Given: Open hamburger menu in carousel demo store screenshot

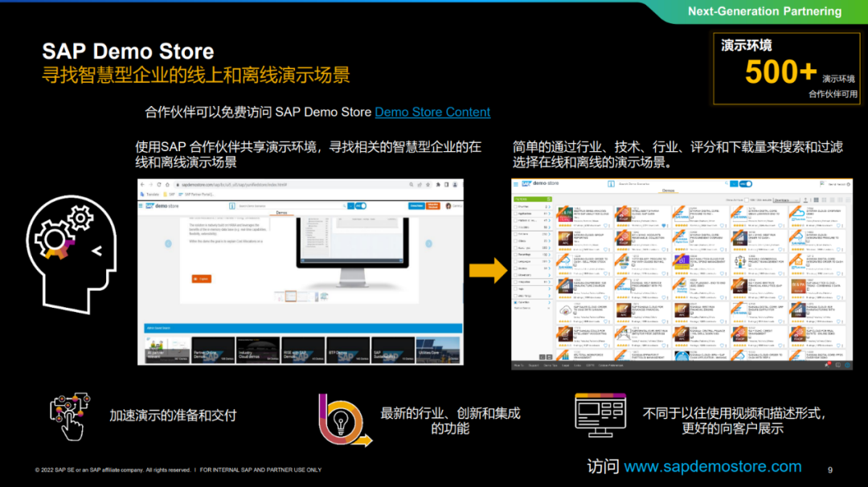Looking at the screenshot, I should [141, 206].
